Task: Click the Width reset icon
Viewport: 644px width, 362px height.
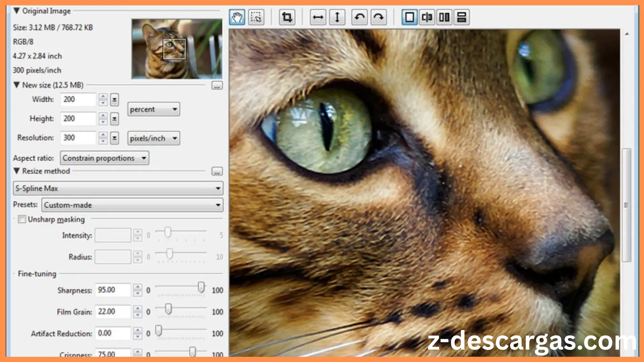Action: pos(114,100)
